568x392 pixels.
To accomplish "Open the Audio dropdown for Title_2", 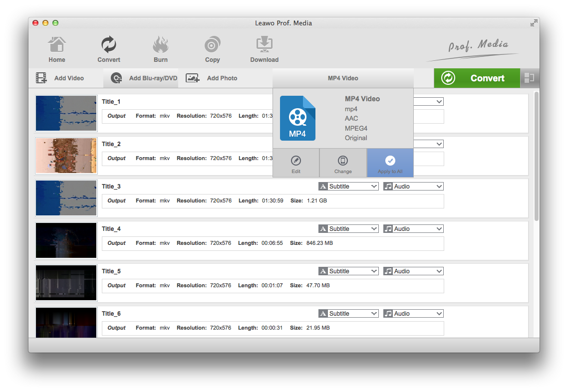I will [x=429, y=144].
